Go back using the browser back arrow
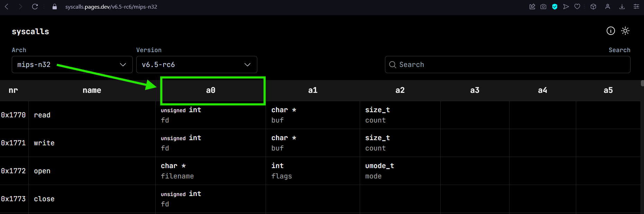The width and height of the screenshot is (644, 214). coord(7,7)
